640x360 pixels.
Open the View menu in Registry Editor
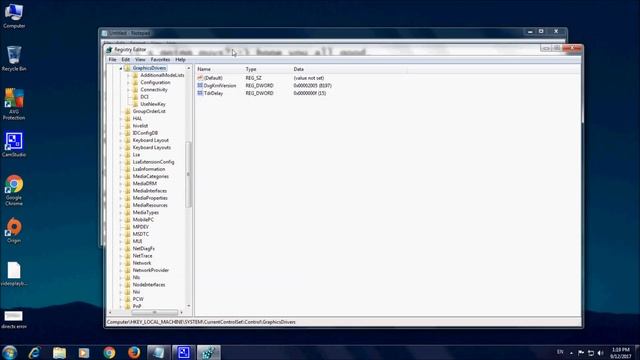(140, 60)
